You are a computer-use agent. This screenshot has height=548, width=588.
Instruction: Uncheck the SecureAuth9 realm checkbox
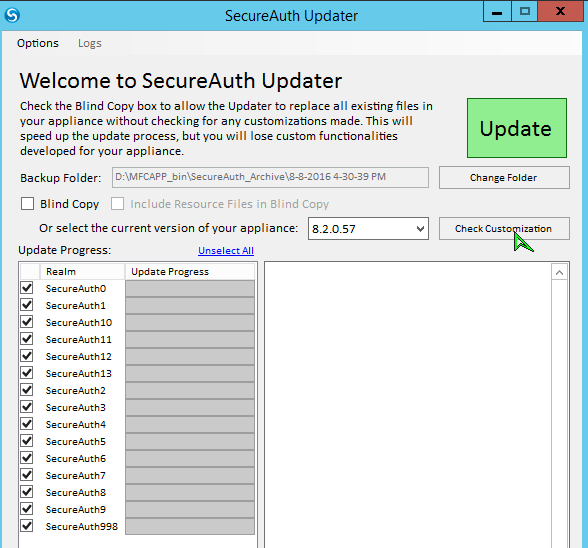tap(27, 509)
